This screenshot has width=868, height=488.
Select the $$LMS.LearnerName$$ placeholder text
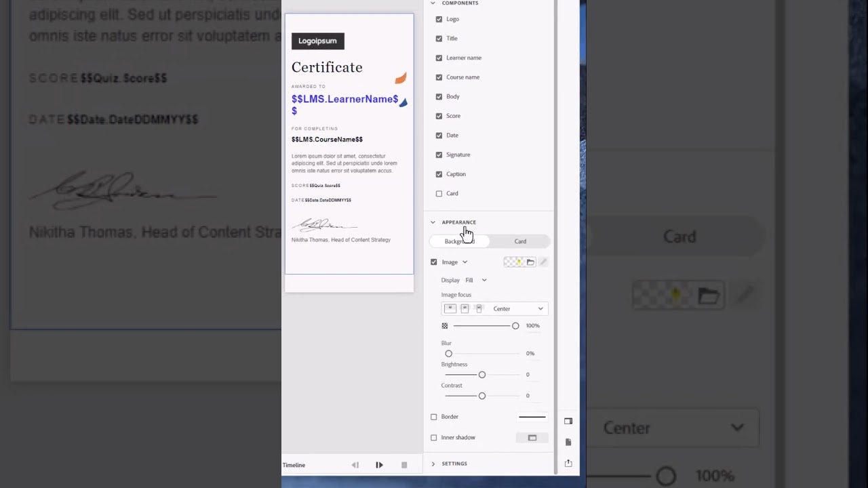345,104
